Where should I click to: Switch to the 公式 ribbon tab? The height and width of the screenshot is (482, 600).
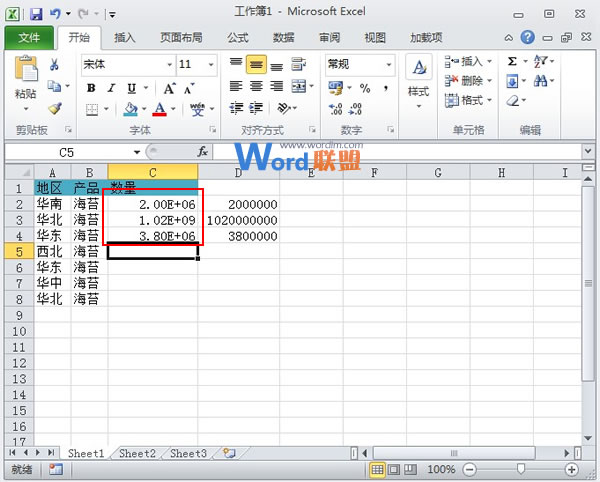pos(238,38)
